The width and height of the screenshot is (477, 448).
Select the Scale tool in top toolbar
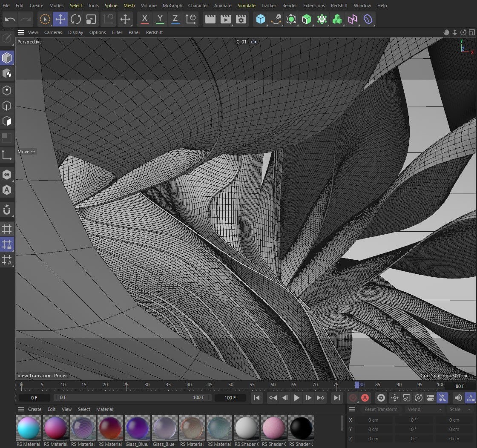pos(91,19)
